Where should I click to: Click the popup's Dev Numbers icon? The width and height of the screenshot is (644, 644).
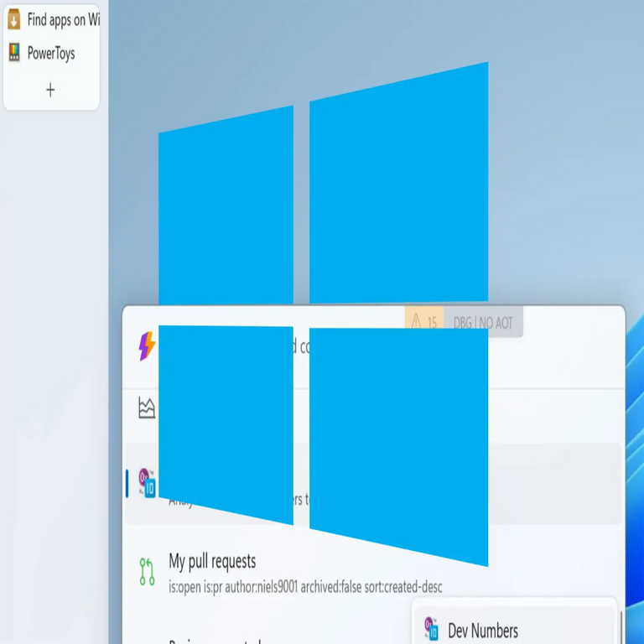[431, 629]
